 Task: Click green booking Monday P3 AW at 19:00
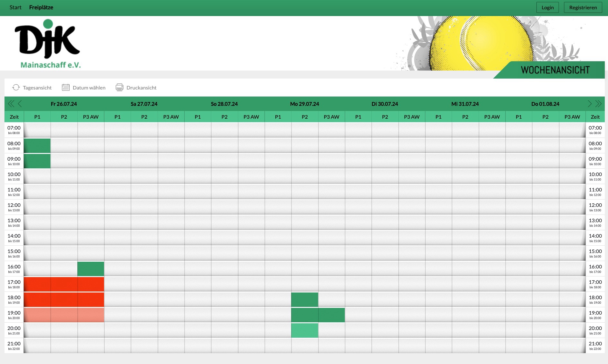coord(332,315)
